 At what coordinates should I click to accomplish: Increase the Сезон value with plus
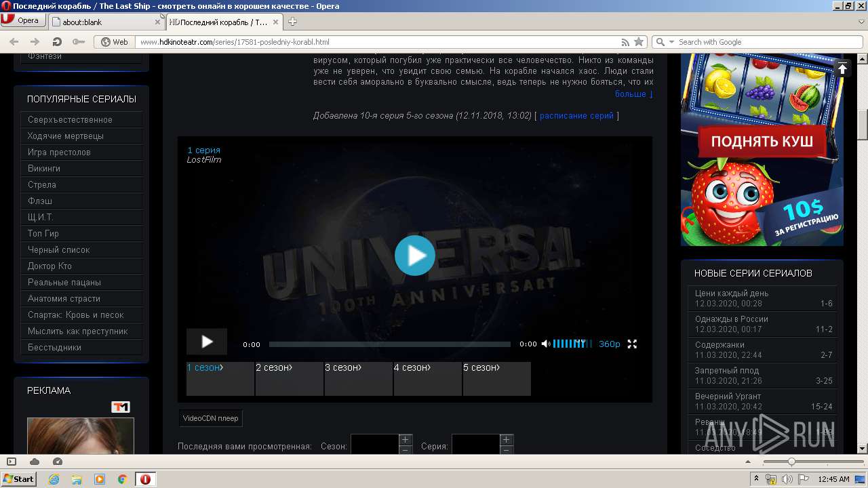(x=406, y=440)
